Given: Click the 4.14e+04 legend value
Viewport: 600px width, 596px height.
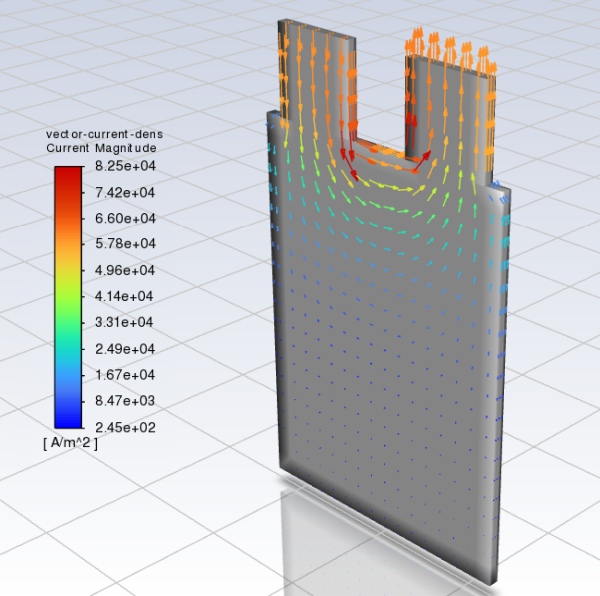Looking at the screenshot, I should click(124, 296).
